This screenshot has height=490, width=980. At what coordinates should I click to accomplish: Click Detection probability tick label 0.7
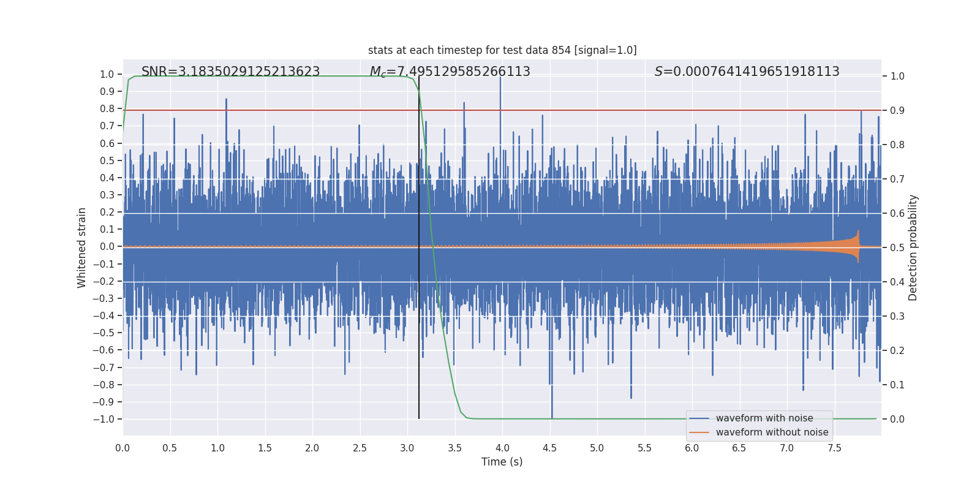[897, 179]
